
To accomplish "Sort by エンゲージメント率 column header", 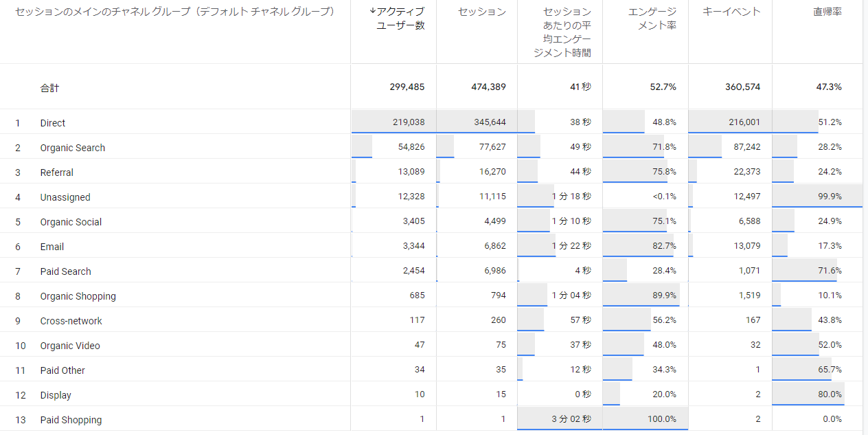I will pyautogui.click(x=652, y=19).
